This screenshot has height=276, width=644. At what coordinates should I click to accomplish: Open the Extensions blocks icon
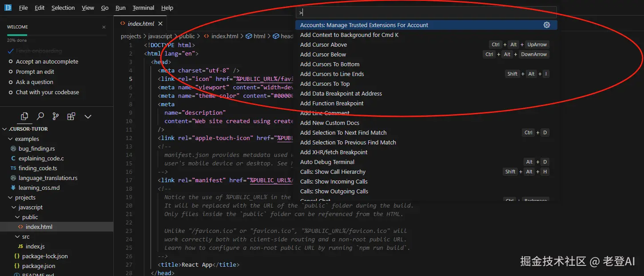[x=71, y=116]
